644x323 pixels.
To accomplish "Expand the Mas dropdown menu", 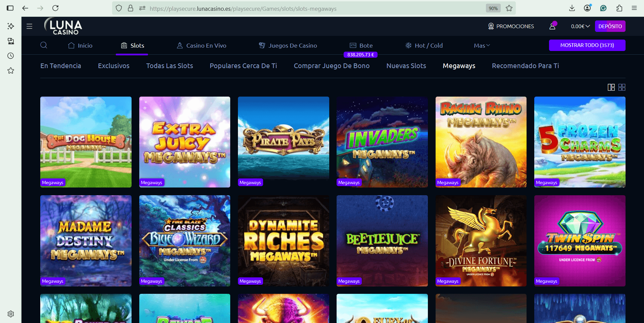I will pos(482,46).
